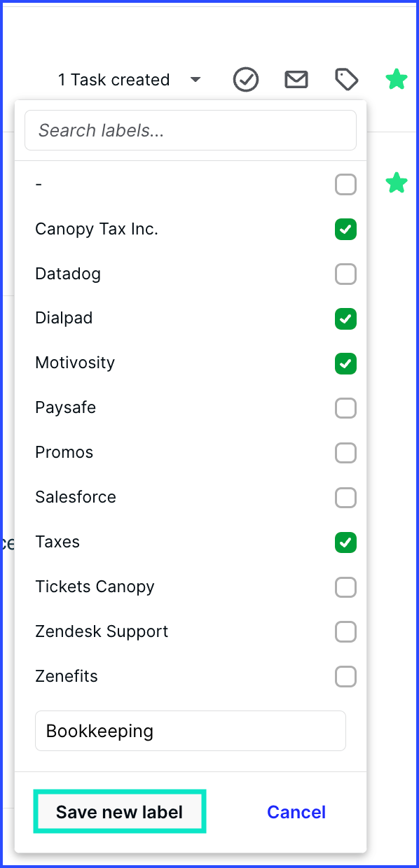The height and width of the screenshot is (868, 419).
Task: Click the Bookkeeping new label text field
Action: (x=191, y=731)
